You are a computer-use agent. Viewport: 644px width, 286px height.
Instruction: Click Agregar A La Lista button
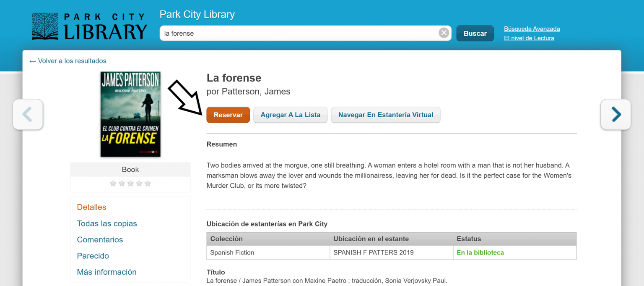pyautogui.click(x=290, y=115)
